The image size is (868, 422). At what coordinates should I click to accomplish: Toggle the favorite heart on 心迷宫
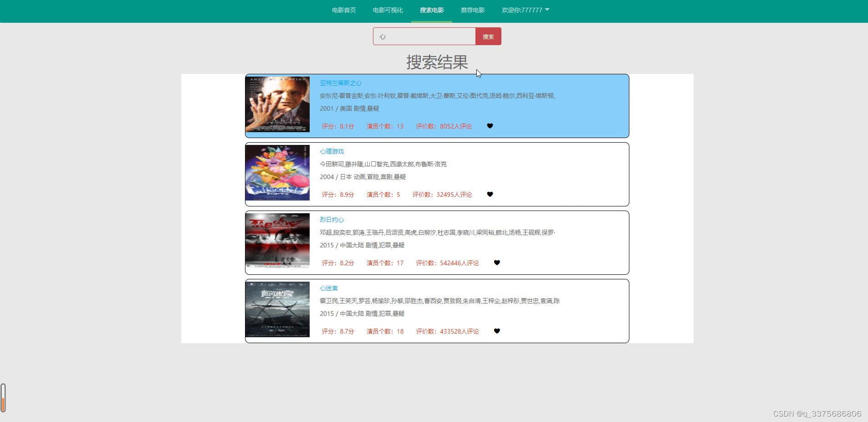[497, 331]
